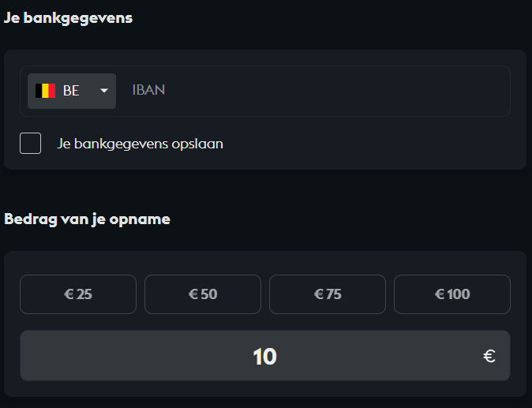Click the BE country code text
532x408 pixels.
click(71, 91)
